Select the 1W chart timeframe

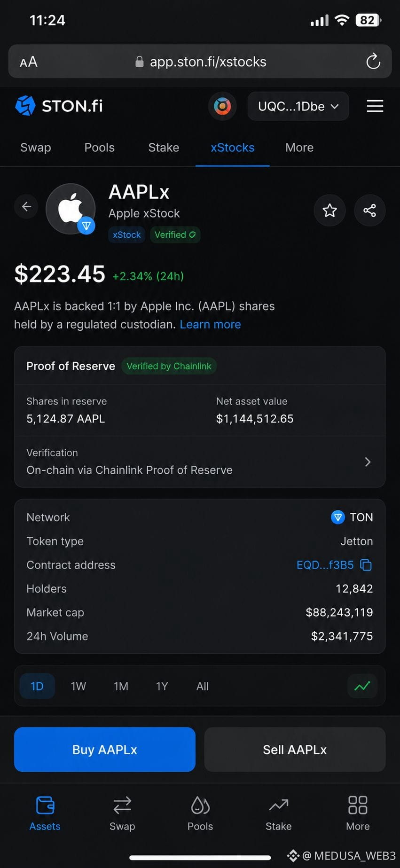pos(78,686)
